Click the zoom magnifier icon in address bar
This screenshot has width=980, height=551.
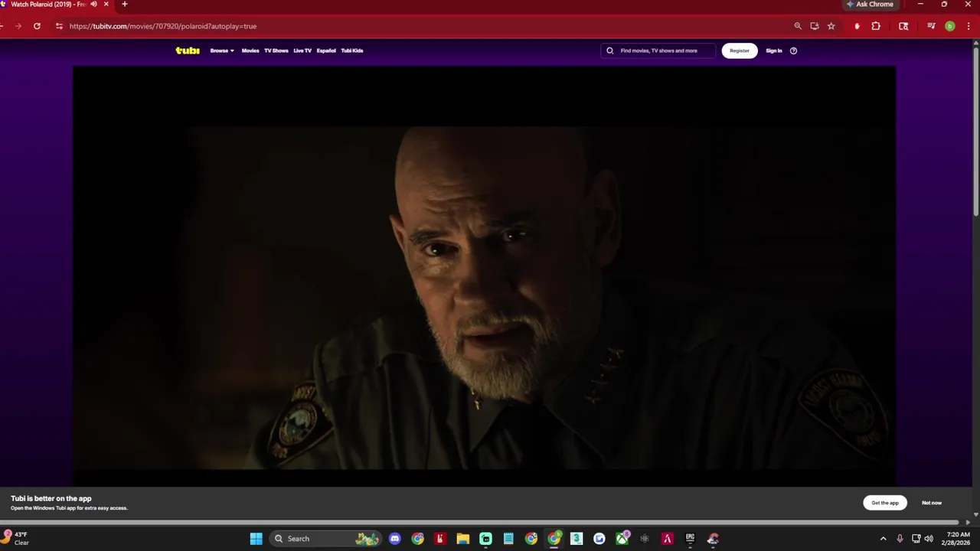798,26
